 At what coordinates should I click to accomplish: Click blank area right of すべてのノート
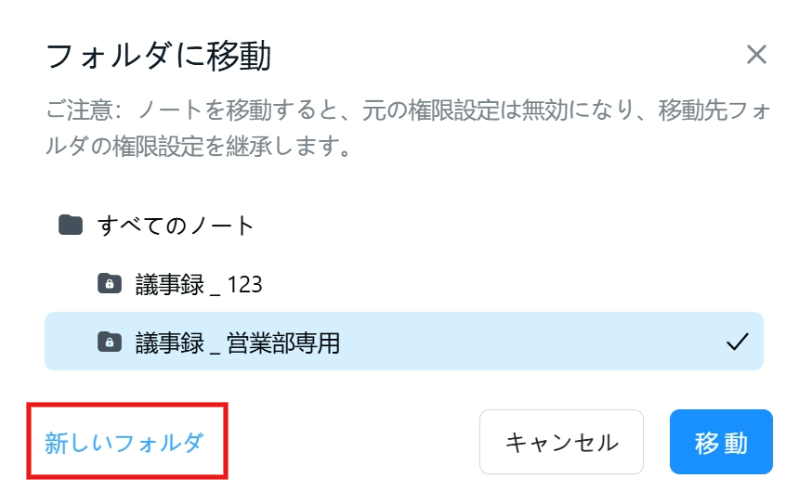coord(507,226)
